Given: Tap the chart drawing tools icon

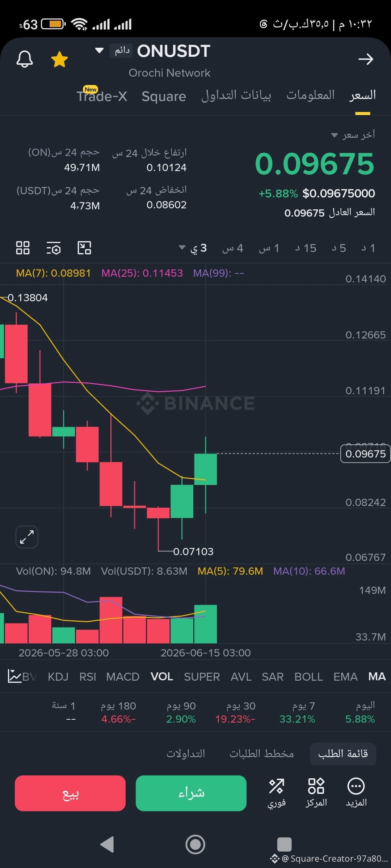Looking at the screenshot, I should point(84,248).
